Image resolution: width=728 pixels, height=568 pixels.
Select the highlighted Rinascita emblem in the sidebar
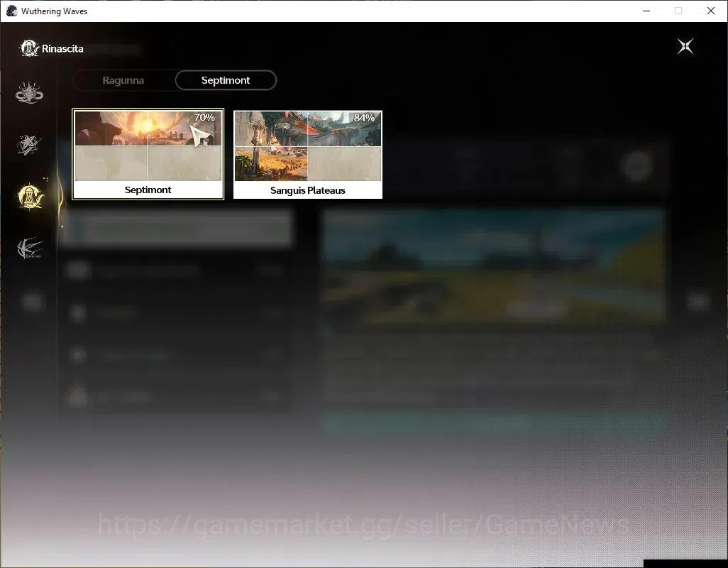click(31, 196)
